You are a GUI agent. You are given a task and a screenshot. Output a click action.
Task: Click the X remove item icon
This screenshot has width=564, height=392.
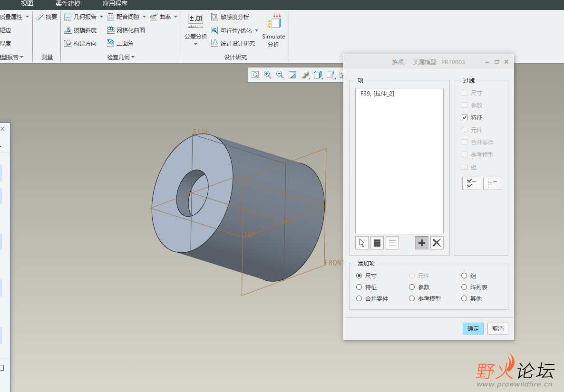pyautogui.click(x=437, y=243)
